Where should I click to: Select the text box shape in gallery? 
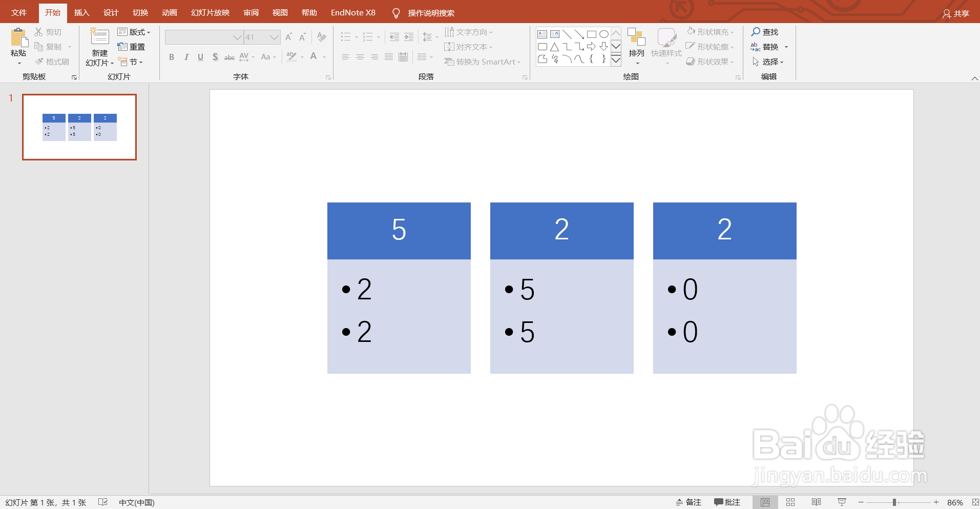(x=543, y=34)
